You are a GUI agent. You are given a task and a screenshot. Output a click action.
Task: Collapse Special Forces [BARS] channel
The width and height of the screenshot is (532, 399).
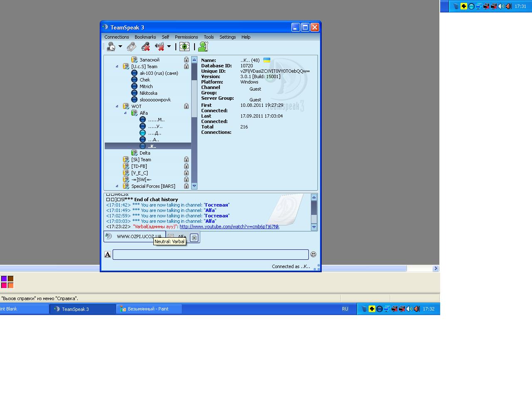[117, 186]
